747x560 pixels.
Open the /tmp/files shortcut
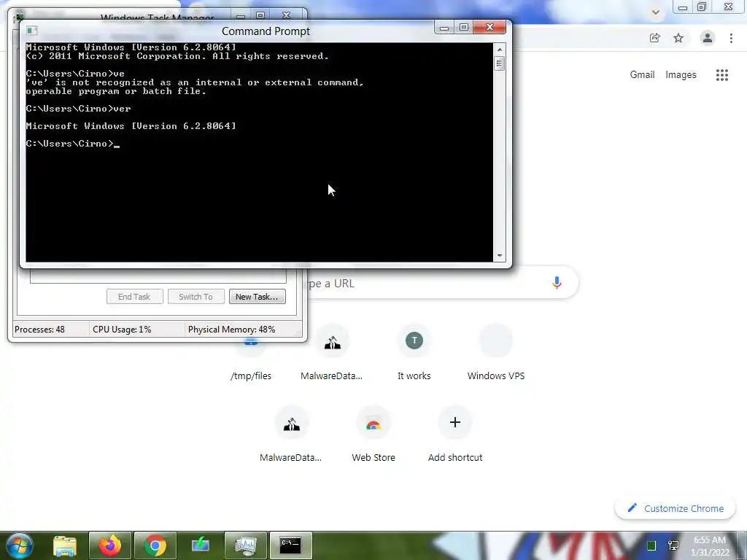(x=251, y=362)
